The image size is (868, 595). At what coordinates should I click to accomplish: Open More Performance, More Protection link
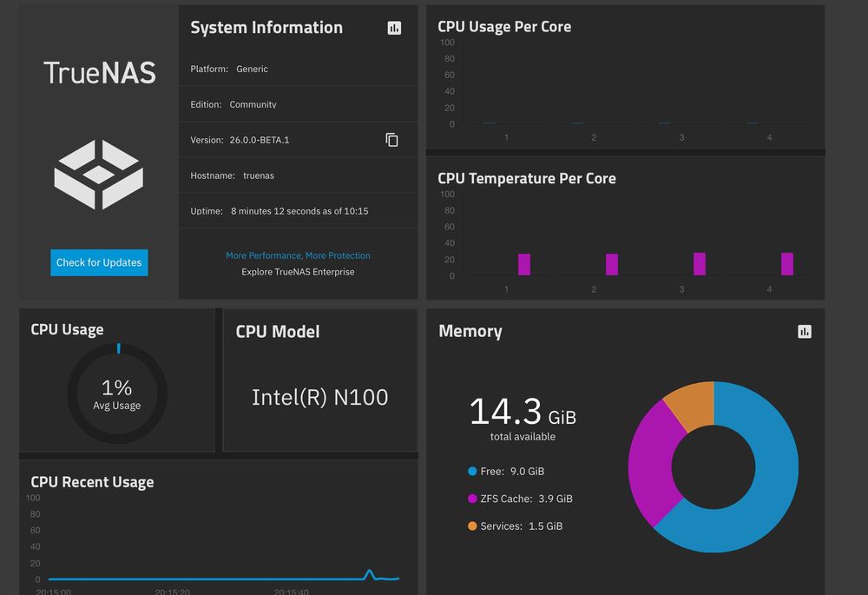pos(298,255)
